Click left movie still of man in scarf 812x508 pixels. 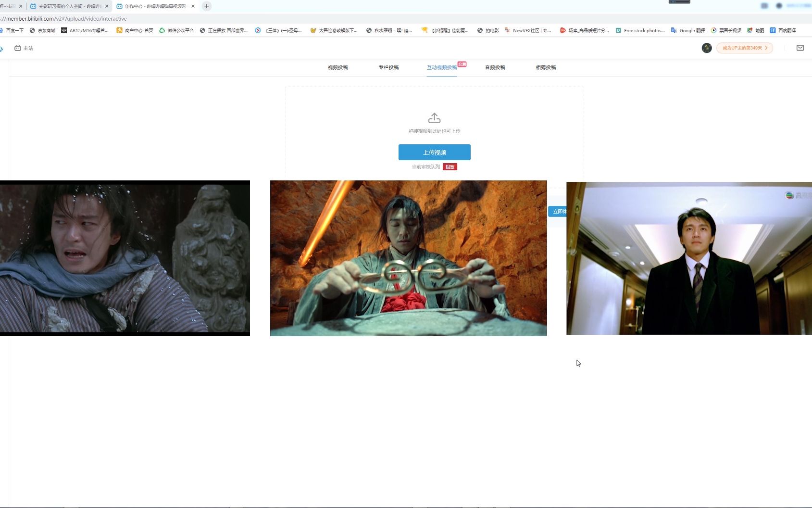click(x=125, y=258)
